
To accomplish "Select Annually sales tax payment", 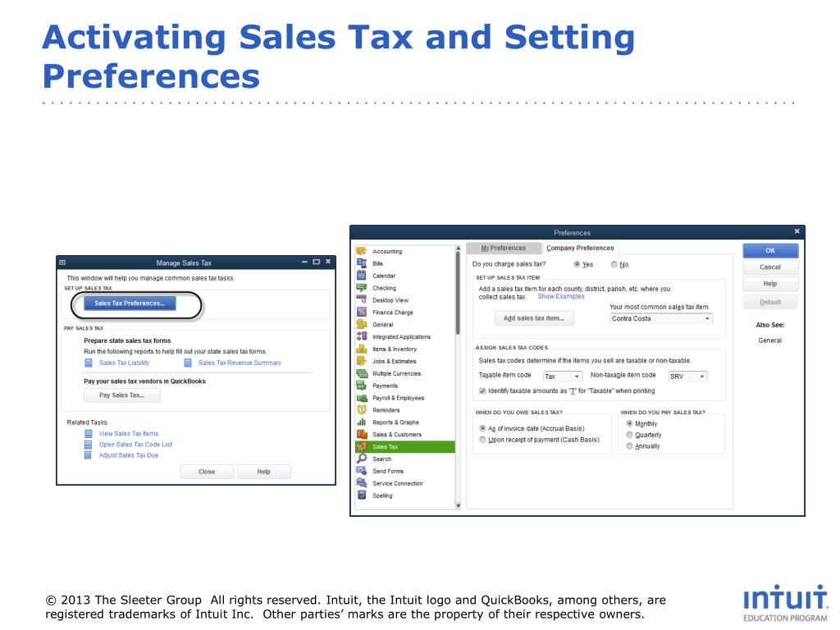I will (x=629, y=446).
